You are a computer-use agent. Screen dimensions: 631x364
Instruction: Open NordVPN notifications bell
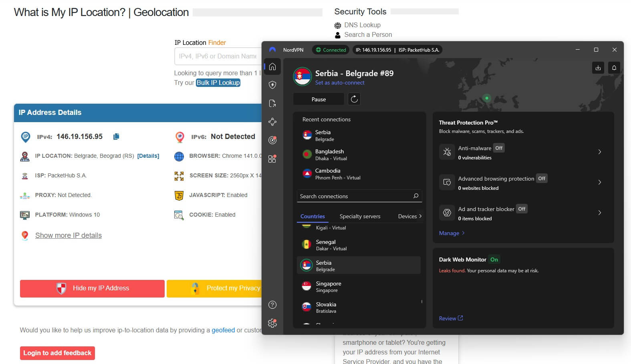point(614,68)
